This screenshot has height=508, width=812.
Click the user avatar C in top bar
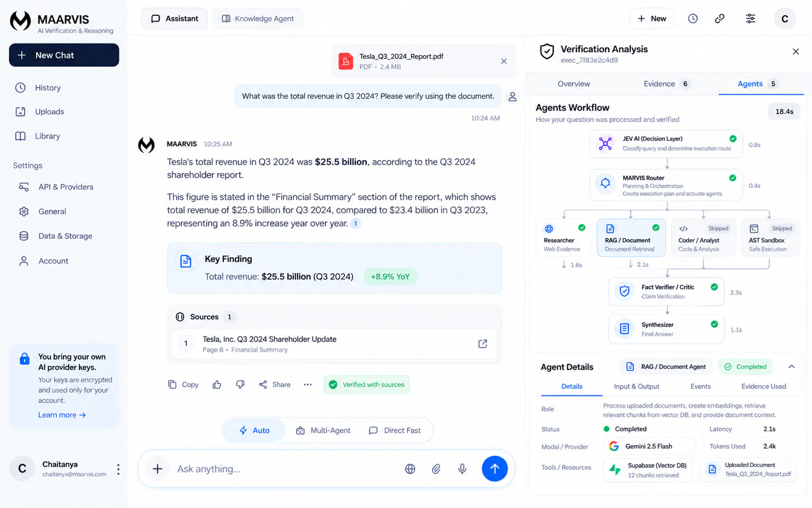pyautogui.click(x=785, y=19)
